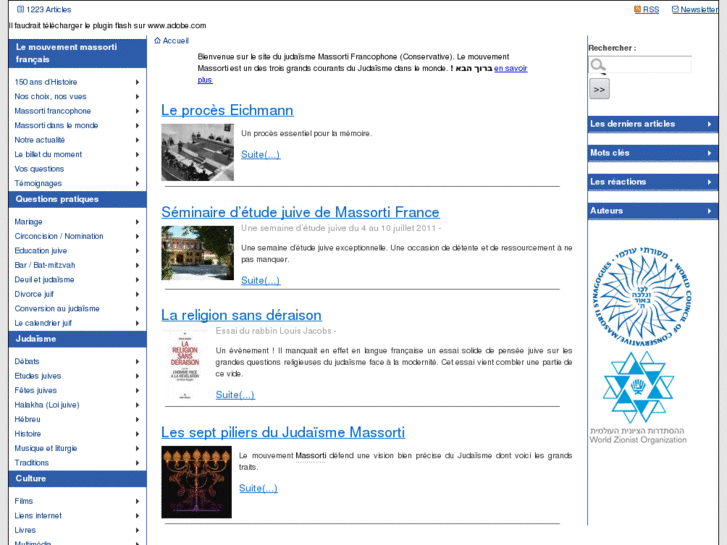
Task: Click Suite link under Les sept piliers
Action: click(x=258, y=488)
